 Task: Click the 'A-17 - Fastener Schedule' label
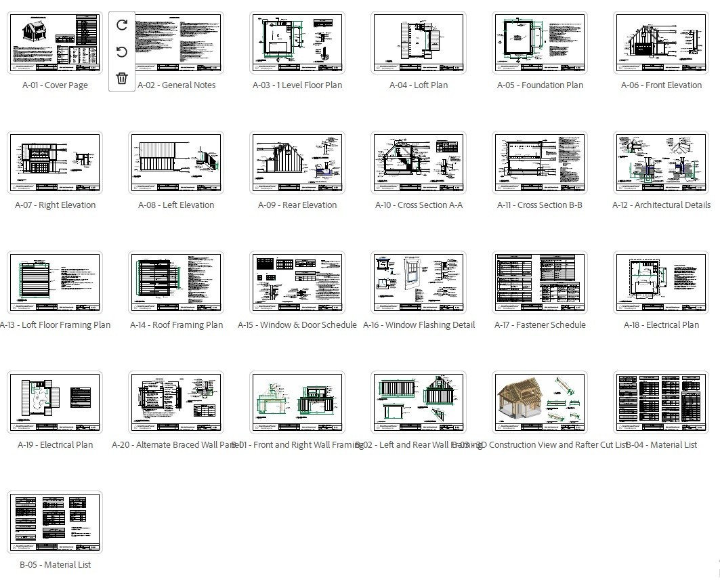tap(540, 324)
